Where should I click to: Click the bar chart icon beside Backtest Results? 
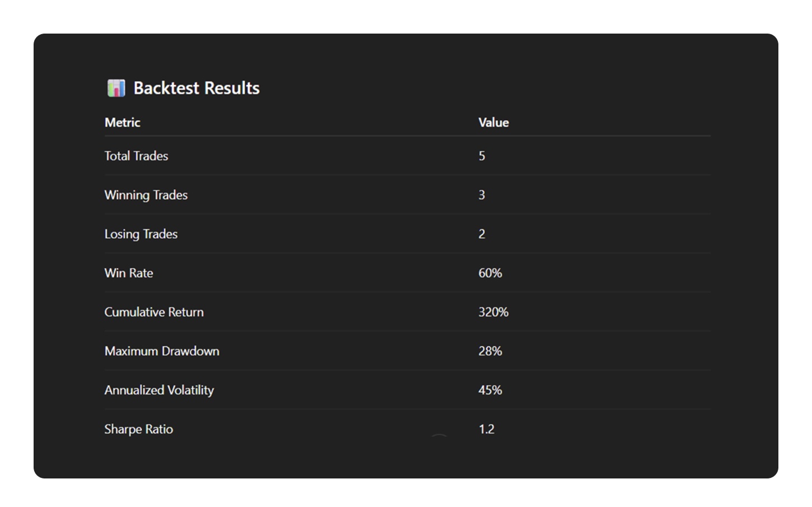click(x=116, y=88)
